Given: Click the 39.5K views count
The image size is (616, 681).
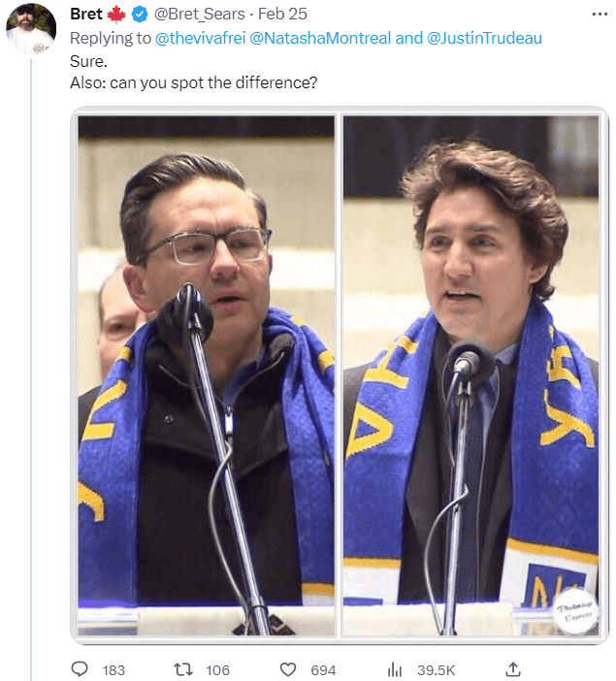Looking at the screenshot, I should coord(437,670).
